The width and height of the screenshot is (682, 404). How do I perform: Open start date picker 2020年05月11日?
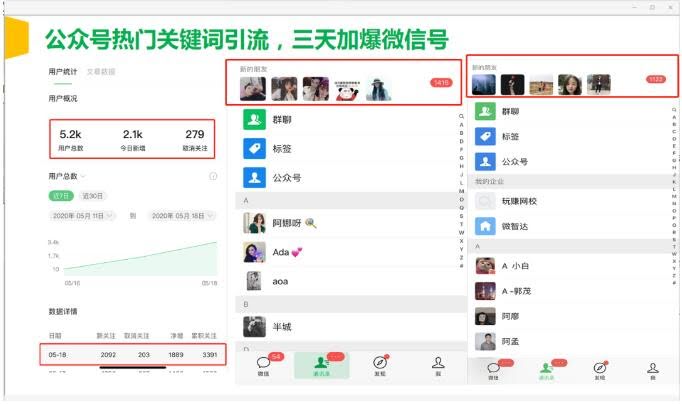coord(82,216)
